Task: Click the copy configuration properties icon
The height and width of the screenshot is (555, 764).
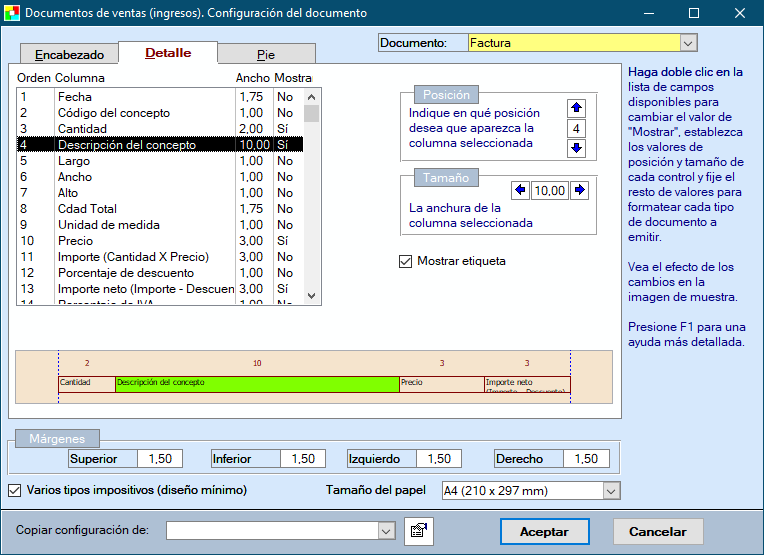Action: tap(418, 531)
